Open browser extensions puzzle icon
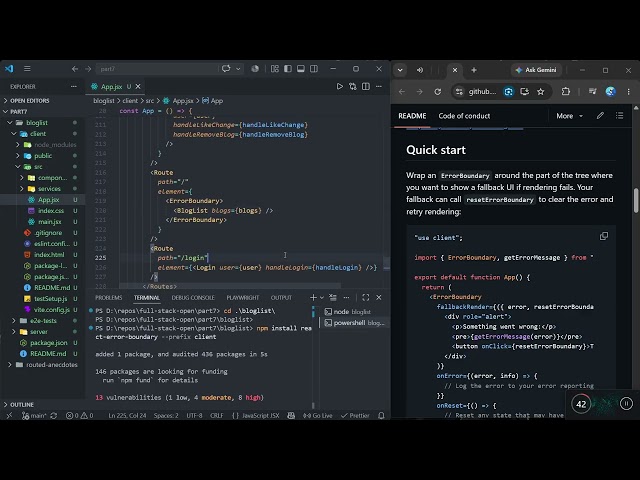The height and width of the screenshot is (480, 640). pyautogui.click(x=566, y=91)
